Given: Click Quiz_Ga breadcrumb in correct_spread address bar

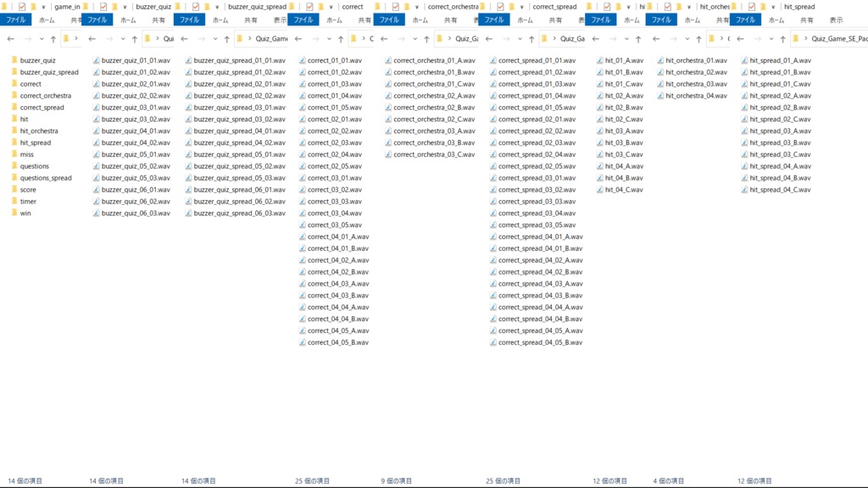Looking at the screenshot, I should (x=572, y=39).
